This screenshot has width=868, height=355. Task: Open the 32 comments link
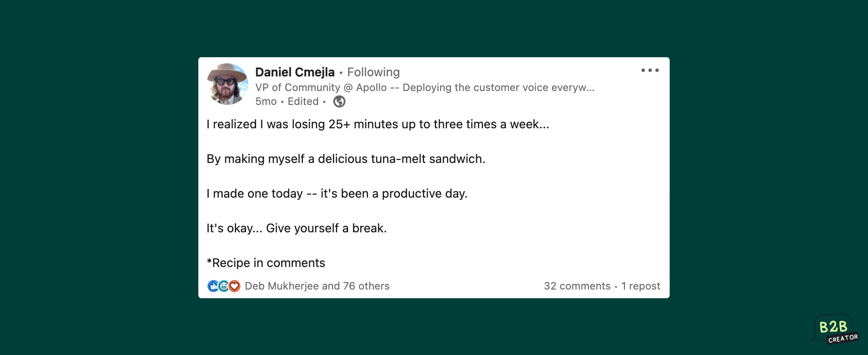click(x=577, y=286)
